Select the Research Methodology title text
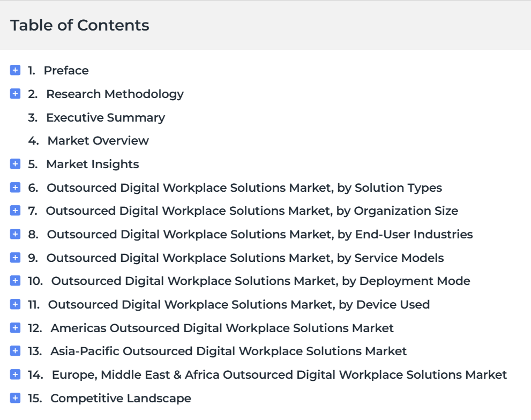Viewport: 531px width, 420px height. coord(115,94)
